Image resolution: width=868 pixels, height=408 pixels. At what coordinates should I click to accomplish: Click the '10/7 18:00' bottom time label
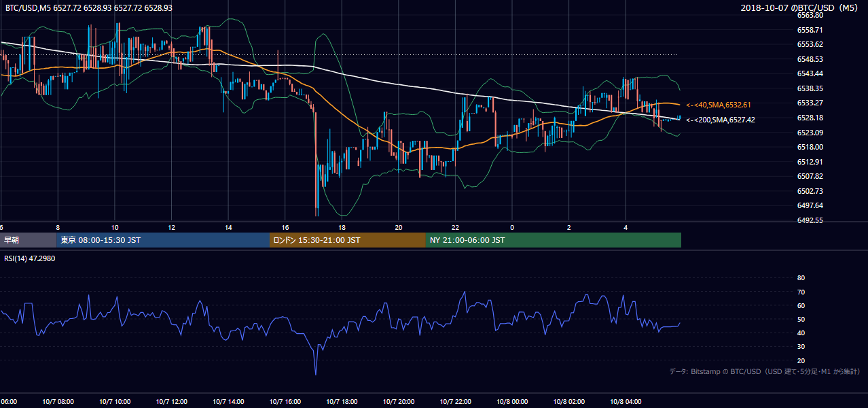(342, 402)
